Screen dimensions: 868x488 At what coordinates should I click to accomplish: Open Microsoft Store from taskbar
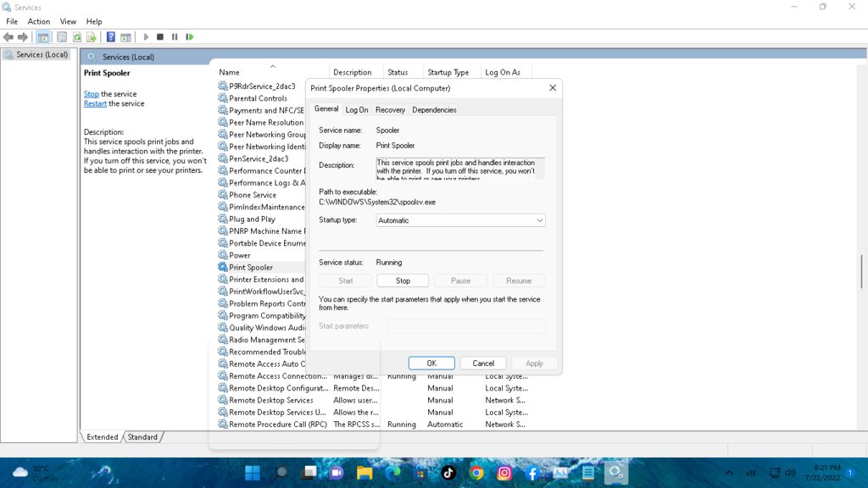[x=420, y=473]
